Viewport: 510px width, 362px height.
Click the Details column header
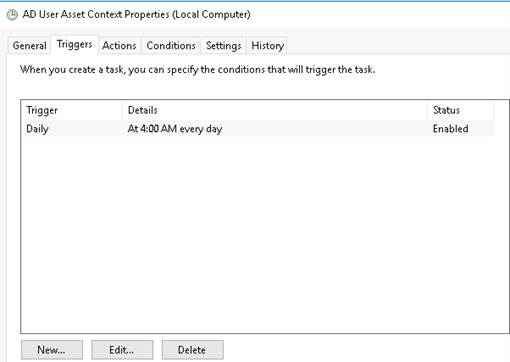click(x=275, y=110)
